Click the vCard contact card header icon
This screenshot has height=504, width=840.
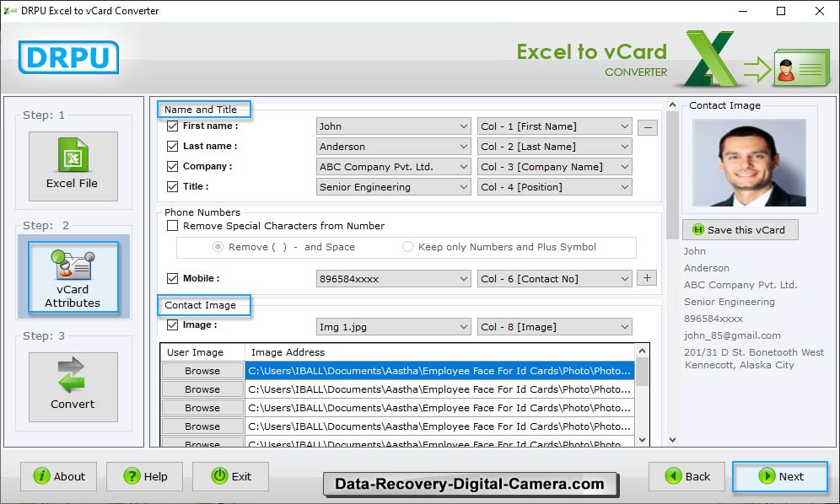802,67
